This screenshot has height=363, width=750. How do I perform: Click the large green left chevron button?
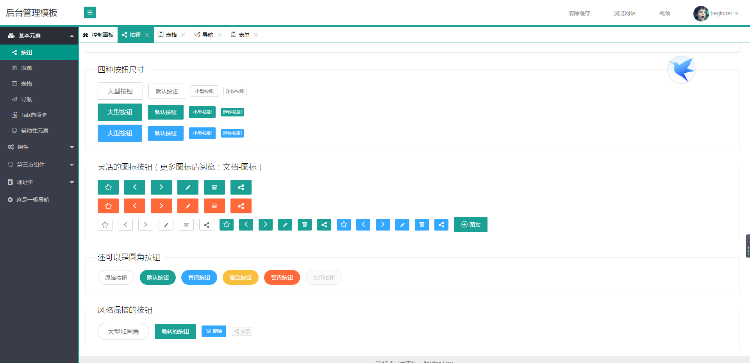coord(134,187)
